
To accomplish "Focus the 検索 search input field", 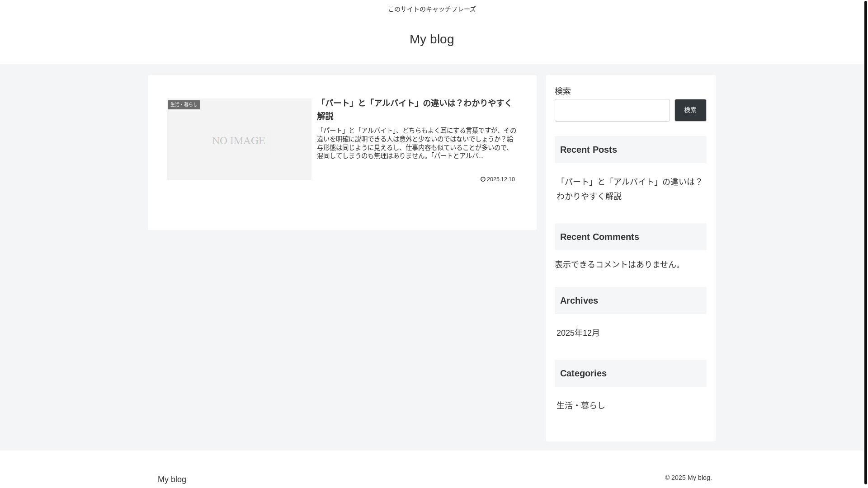I will click(612, 110).
